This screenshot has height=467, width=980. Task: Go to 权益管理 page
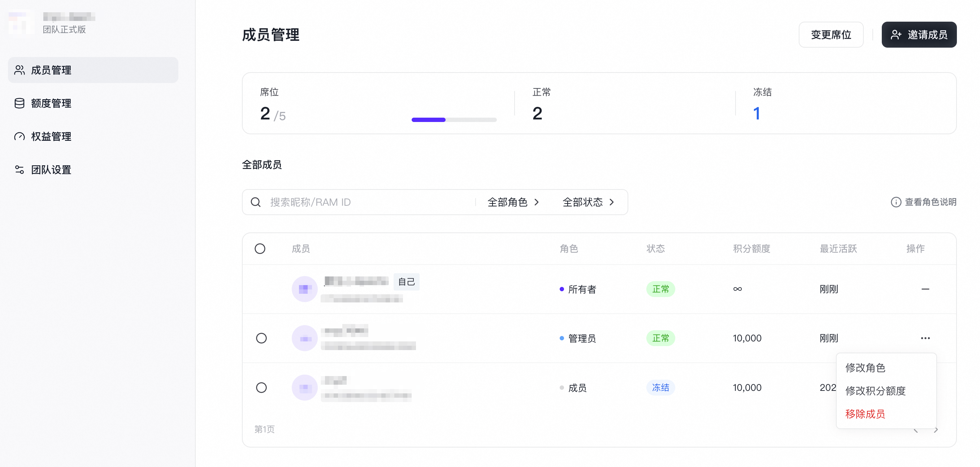pyautogui.click(x=93, y=136)
